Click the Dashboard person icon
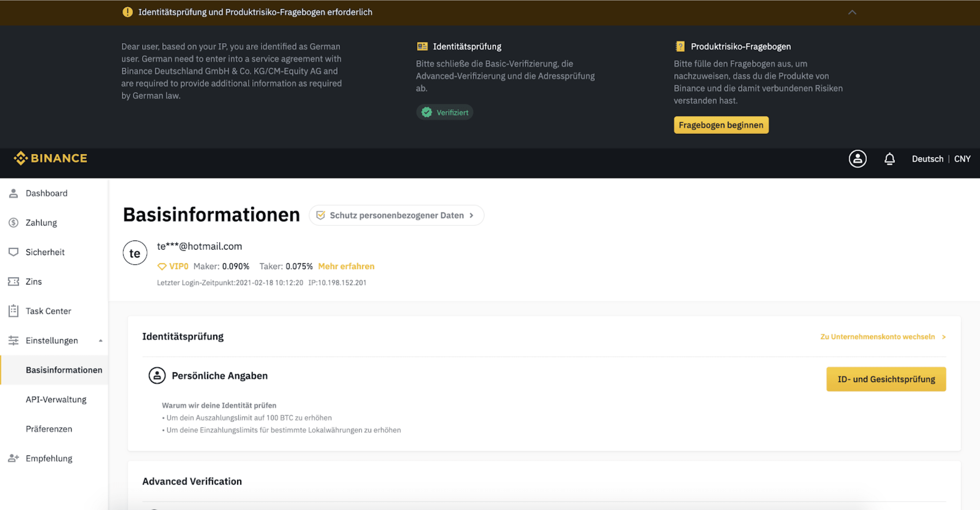This screenshot has height=510, width=980. pos(13,193)
